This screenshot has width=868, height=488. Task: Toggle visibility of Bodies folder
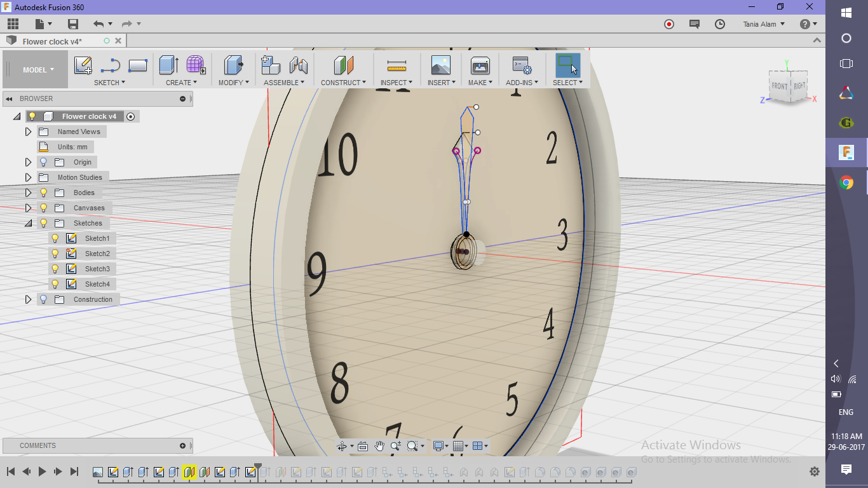[x=44, y=193]
